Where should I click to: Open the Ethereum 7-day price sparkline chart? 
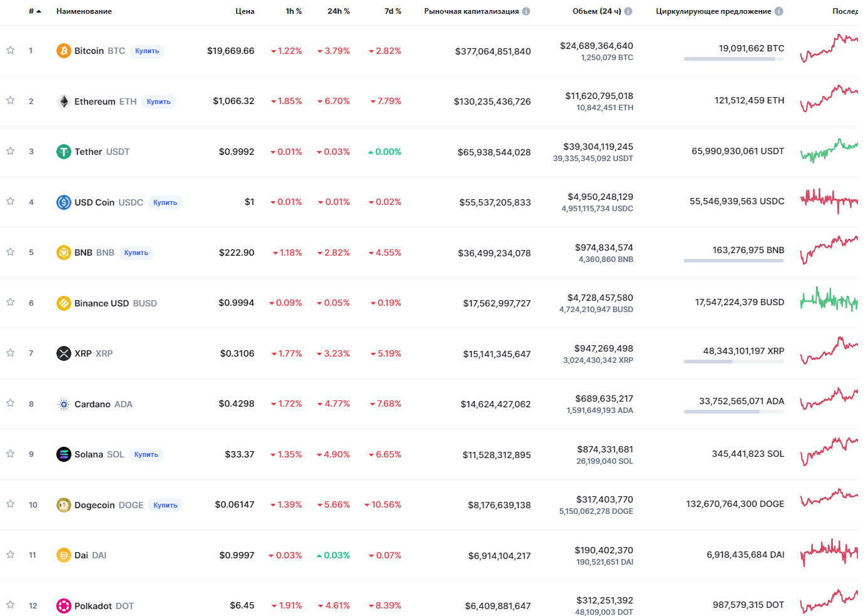point(829,99)
